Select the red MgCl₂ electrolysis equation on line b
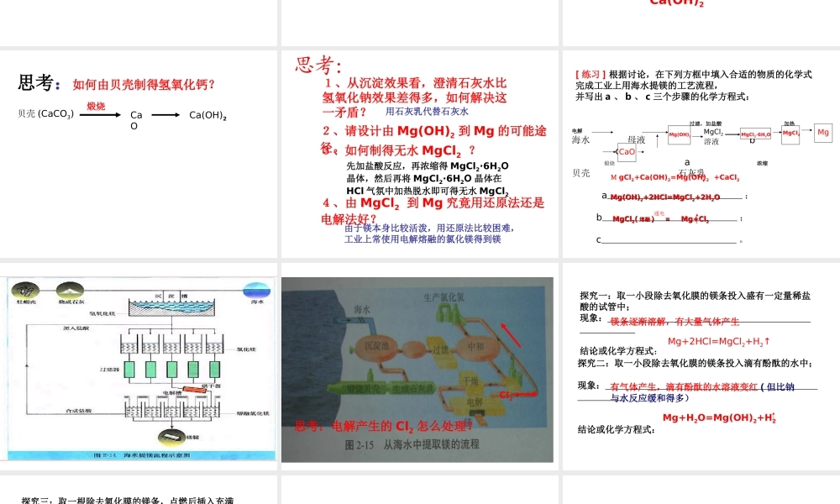This screenshot has height=504, width=840. click(659, 218)
